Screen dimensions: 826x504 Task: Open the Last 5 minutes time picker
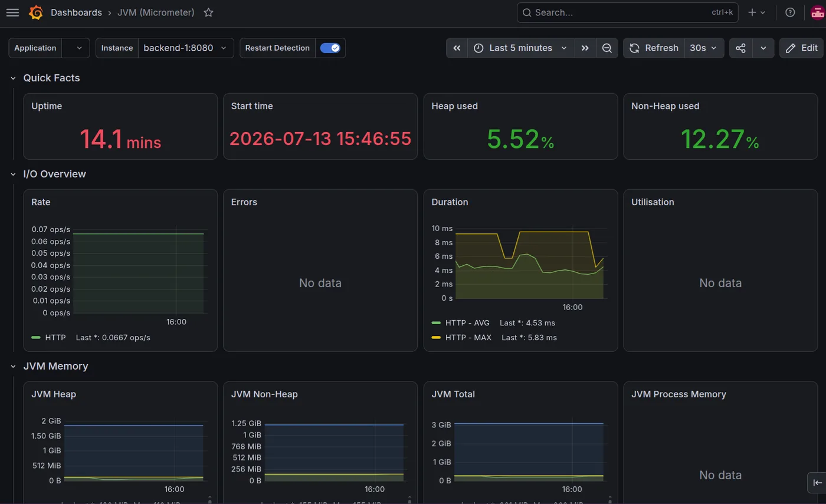(522, 48)
